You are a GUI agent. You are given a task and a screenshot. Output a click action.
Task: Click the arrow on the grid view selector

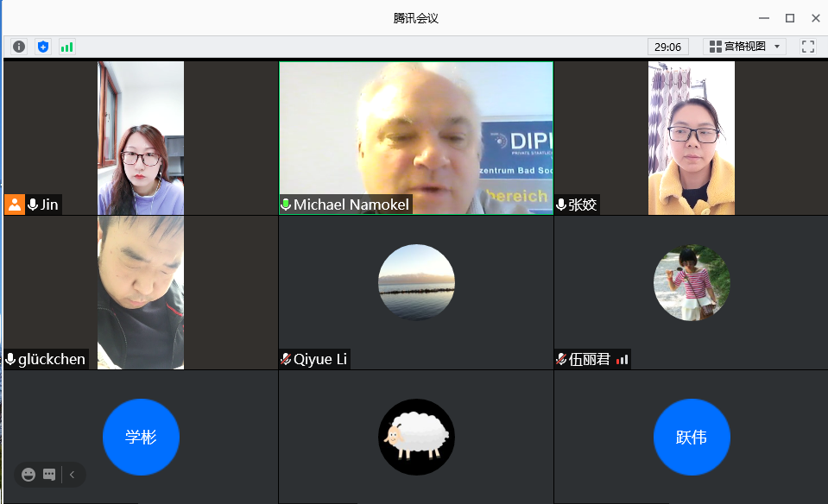pos(777,47)
